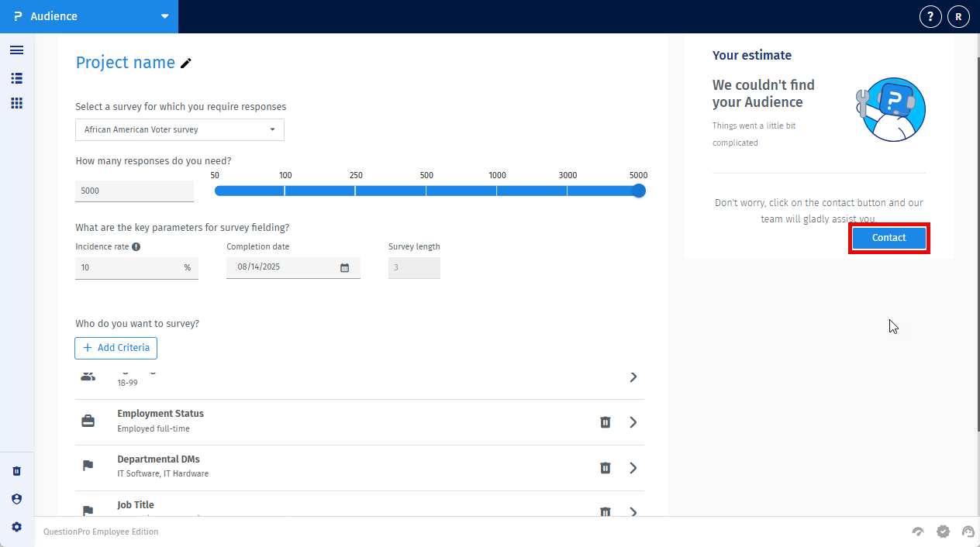Click the trash icon in the lower sidebar
The height and width of the screenshot is (547, 980).
16,470
